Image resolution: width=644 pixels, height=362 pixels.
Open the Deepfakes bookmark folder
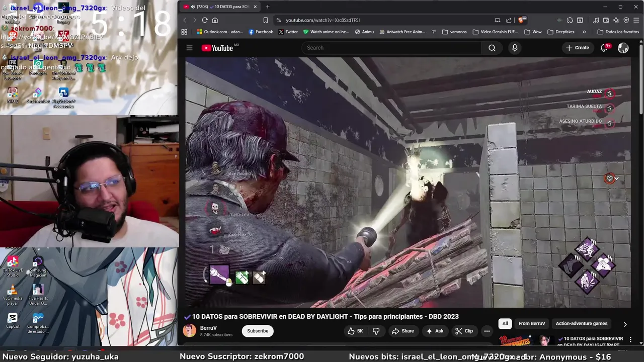tap(560, 32)
